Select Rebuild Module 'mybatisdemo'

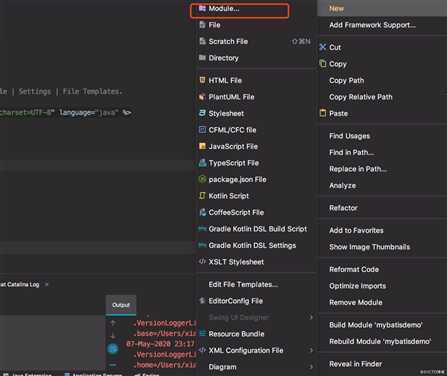point(380,341)
